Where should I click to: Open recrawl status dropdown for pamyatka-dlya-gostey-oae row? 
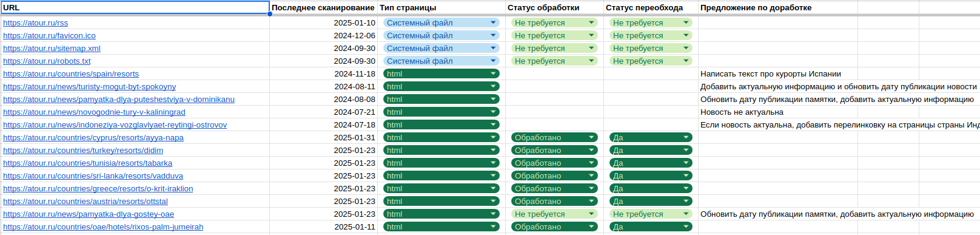(651, 214)
